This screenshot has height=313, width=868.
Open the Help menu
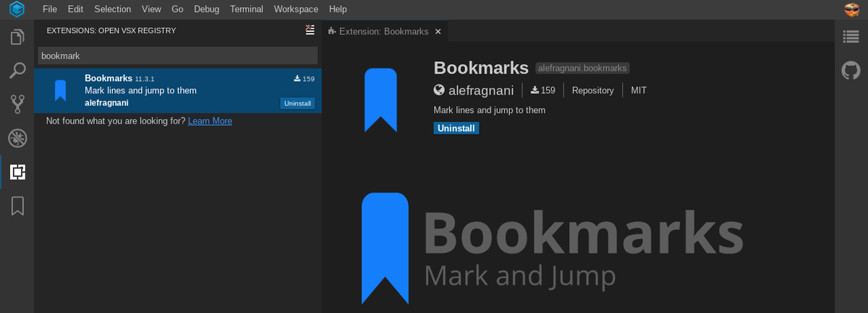(x=338, y=9)
